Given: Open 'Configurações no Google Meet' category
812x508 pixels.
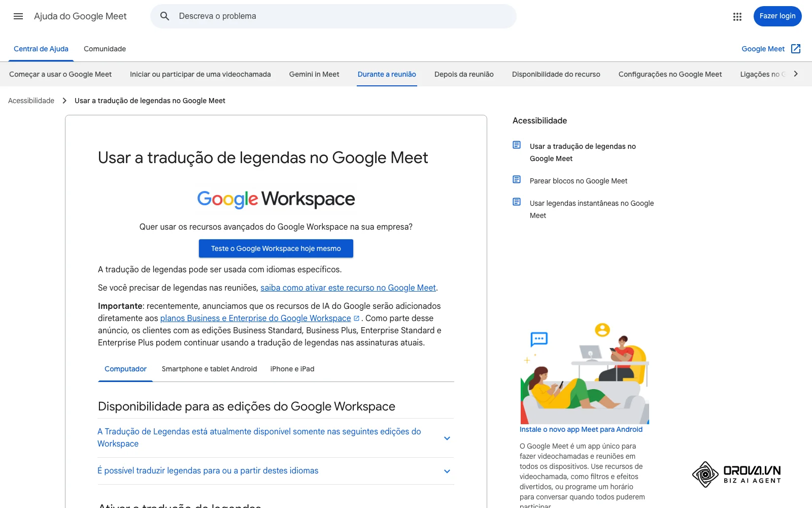Looking at the screenshot, I should (670, 74).
